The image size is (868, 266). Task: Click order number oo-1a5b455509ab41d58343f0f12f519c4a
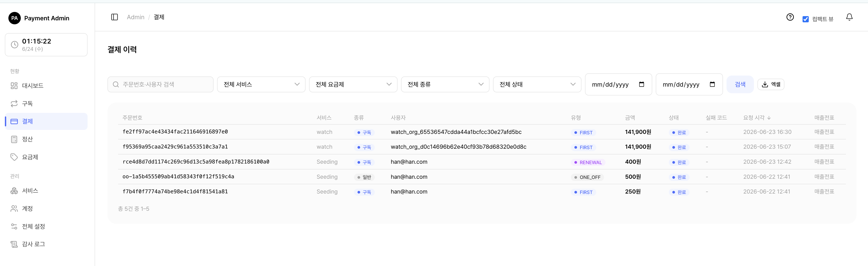[x=178, y=177]
